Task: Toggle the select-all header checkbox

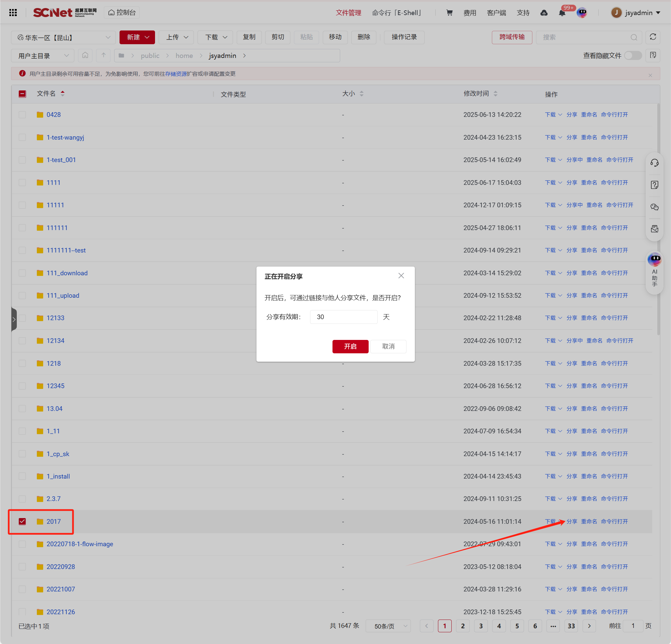Action: tap(22, 94)
